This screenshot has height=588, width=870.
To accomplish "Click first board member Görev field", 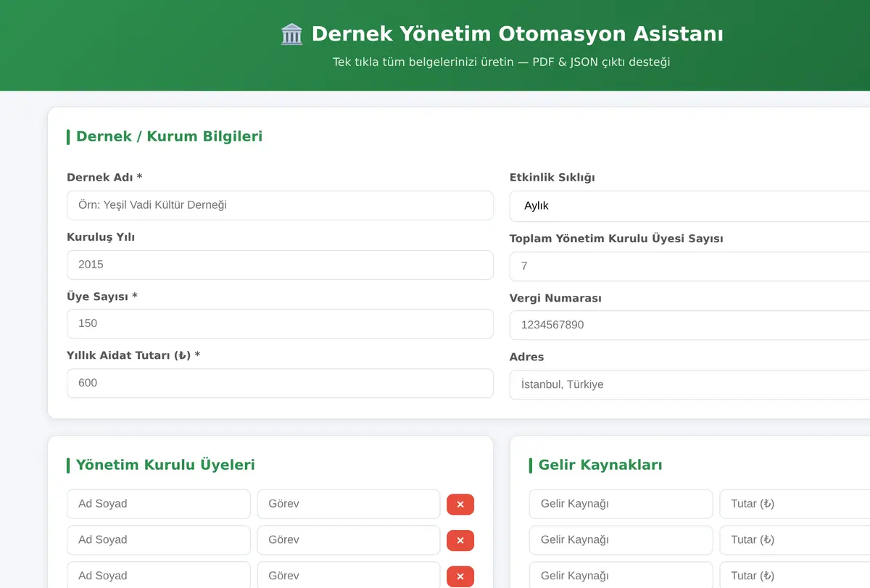I will (349, 504).
